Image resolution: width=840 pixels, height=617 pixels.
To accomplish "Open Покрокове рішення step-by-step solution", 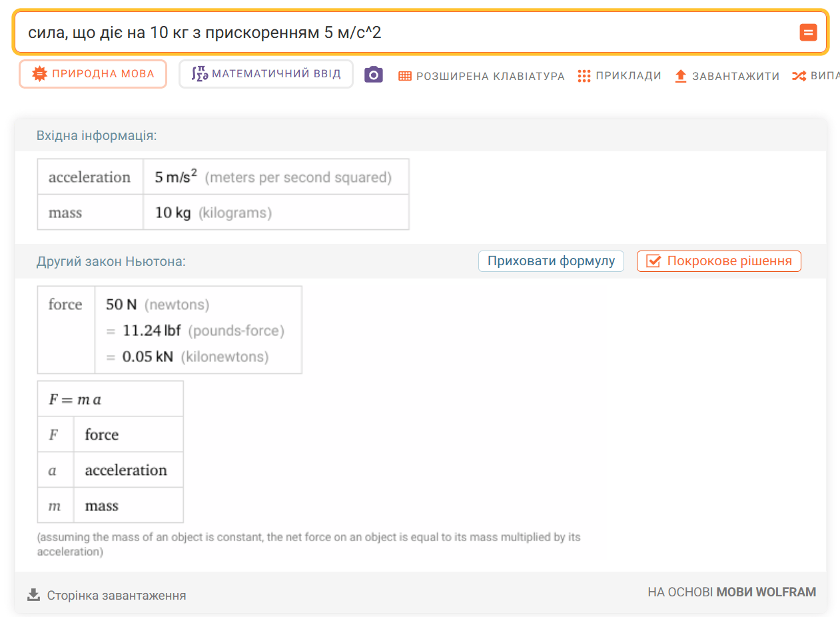I will (719, 261).
